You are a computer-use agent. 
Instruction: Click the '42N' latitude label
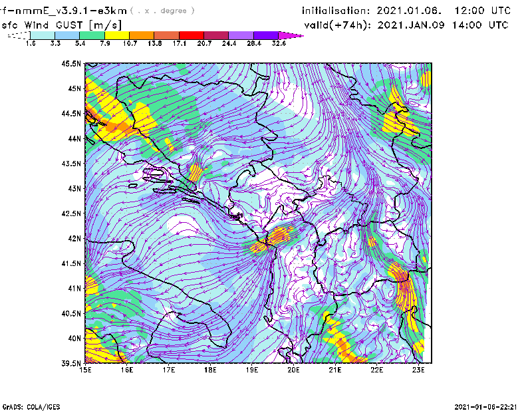74,239
